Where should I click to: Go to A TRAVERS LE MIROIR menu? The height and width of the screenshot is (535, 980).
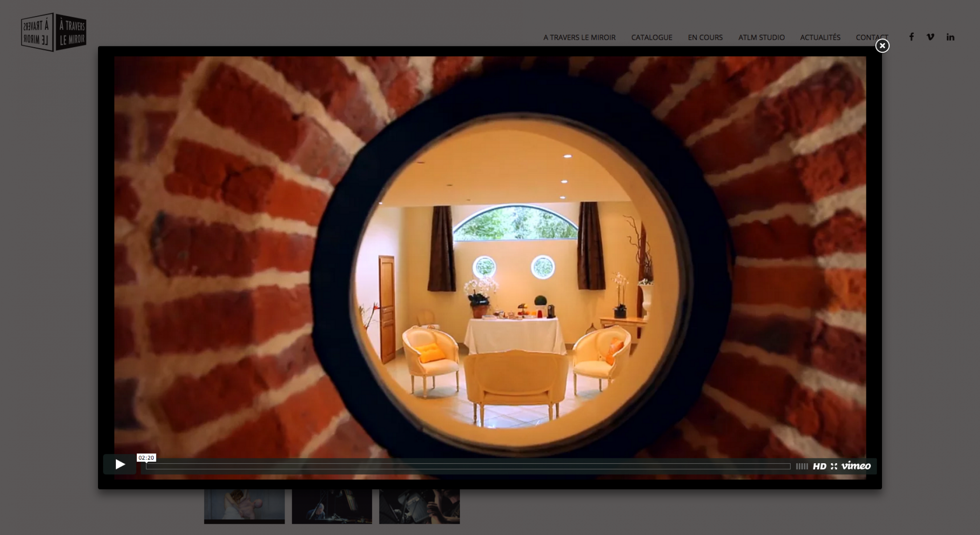579,37
